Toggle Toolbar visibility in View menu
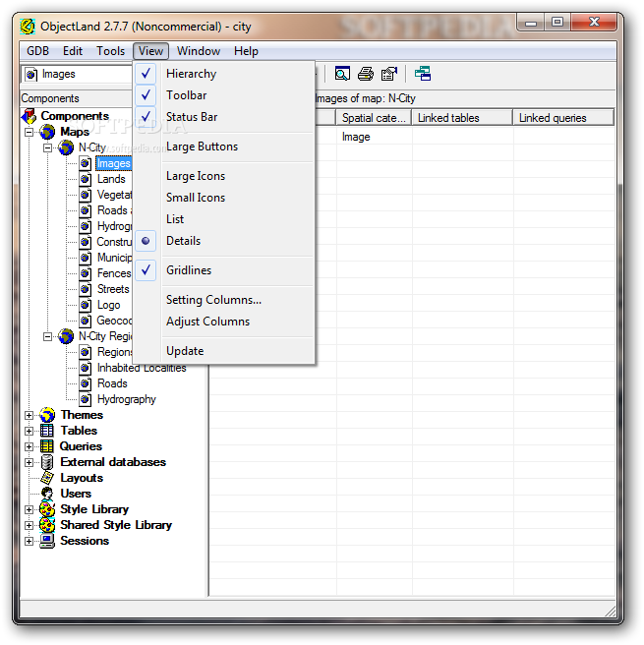Viewport: 644px width, 645px height. tap(224, 95)
